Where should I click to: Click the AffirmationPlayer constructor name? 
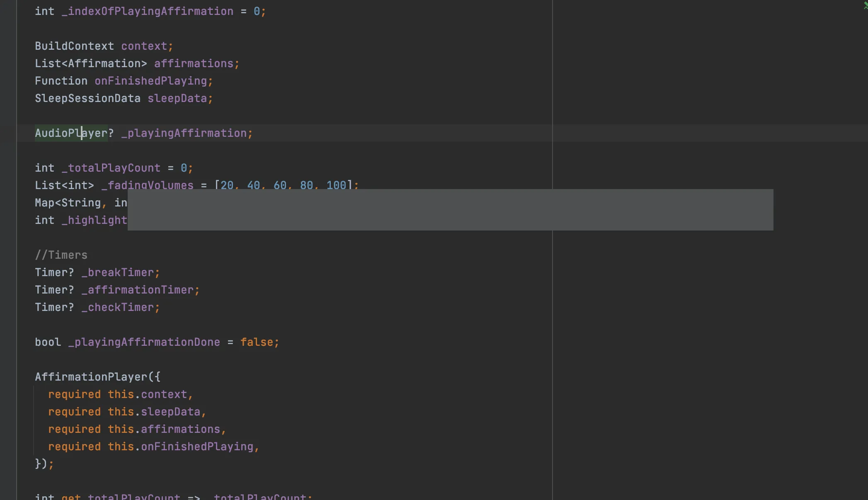click(91, 377)
